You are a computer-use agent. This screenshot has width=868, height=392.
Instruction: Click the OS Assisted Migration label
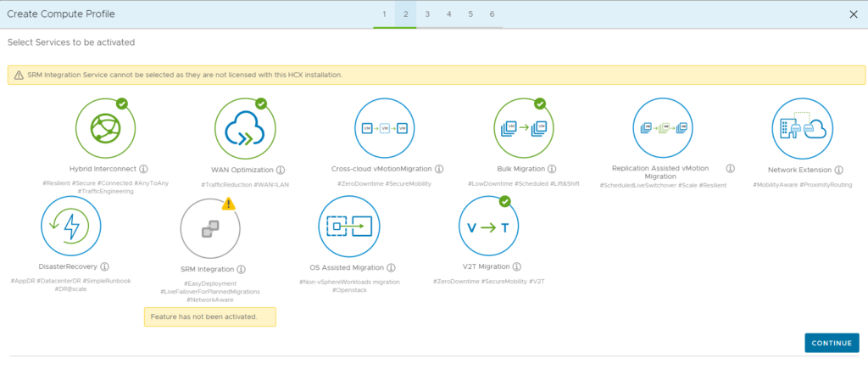(347, 267)
